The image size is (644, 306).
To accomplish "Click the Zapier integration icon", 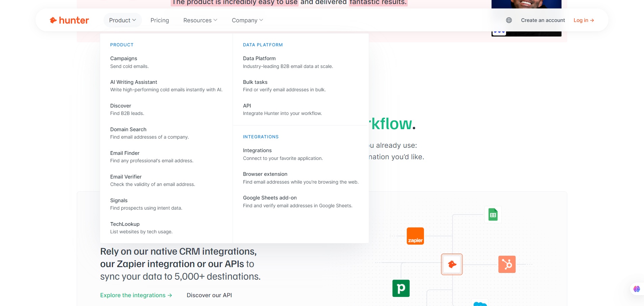I will pos(415,236).
